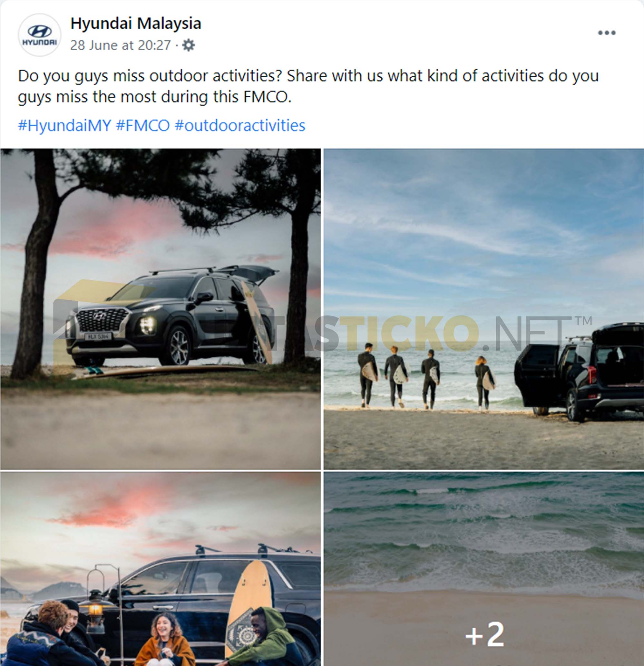Screen dimensions: 644x666
Task: Open the Hyundai Malaysia page name link
Action: click(136, 24)
